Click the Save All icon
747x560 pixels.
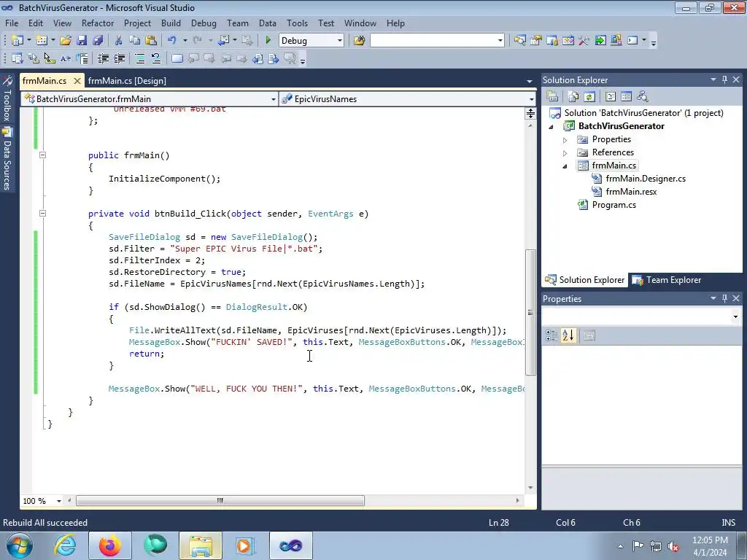coord(98,41)
